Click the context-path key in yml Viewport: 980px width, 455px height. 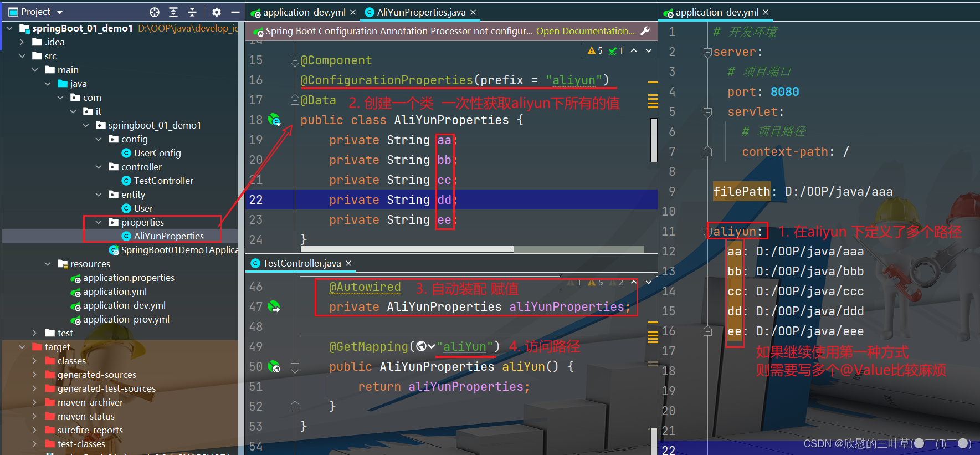pyautogui.click(x=786, y=152)
